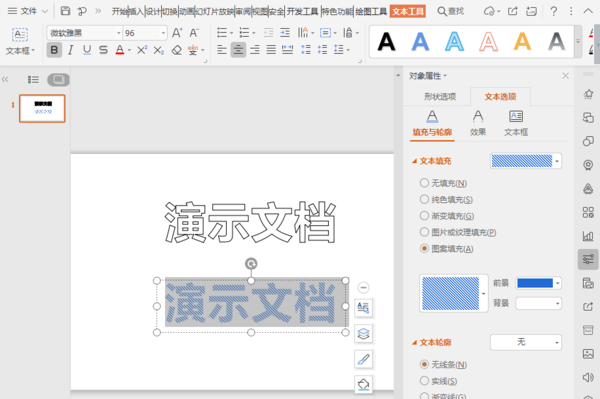Increase the indent level

tap(285, 33)
